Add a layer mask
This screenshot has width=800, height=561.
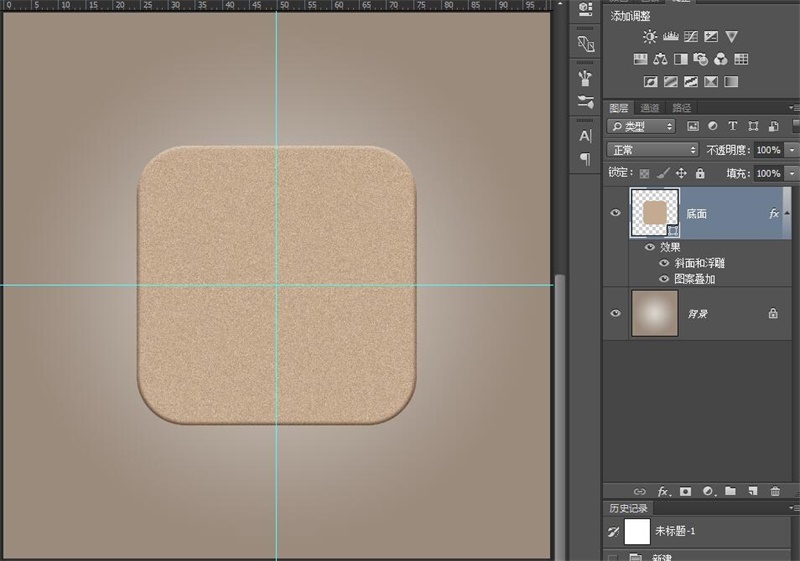(685, 492)
